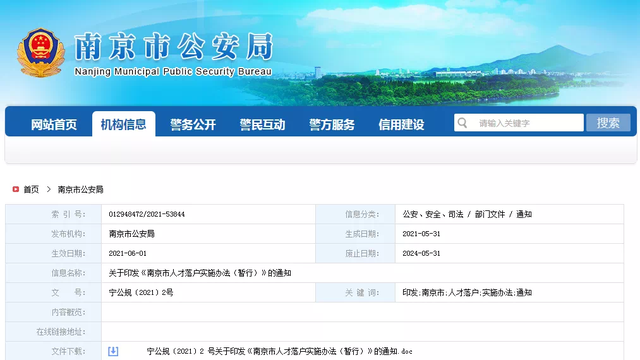
Task: Click the 发布机构 label
Action: coord(68,234)
